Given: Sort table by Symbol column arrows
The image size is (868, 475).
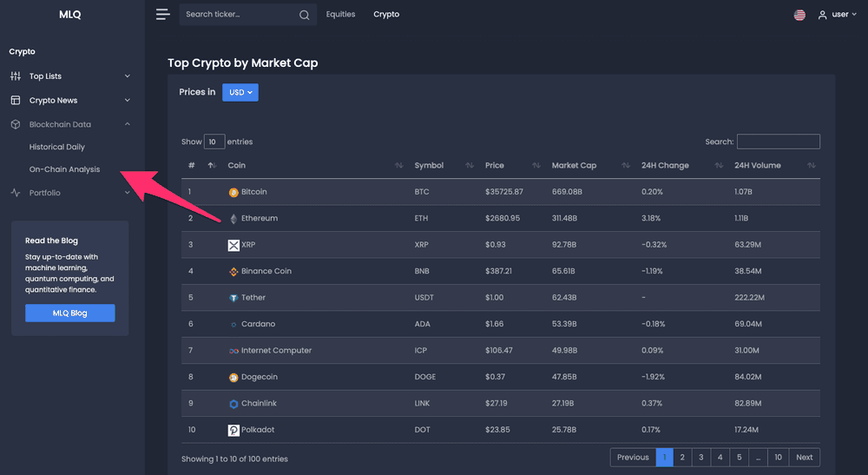Looking at the screenshot, I should (x=470, y=166).
